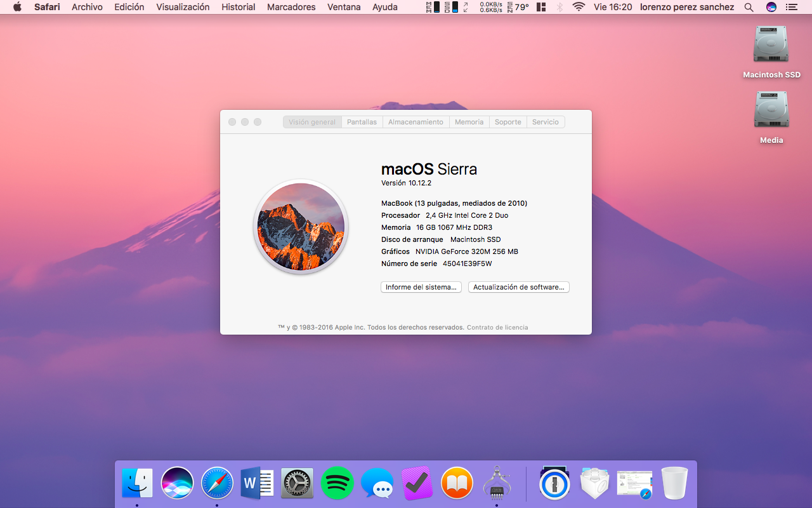Screen dimensions: 812x508
Task: Launch Microsoft Word from the Dock
Action: click(x=257, y=483)
